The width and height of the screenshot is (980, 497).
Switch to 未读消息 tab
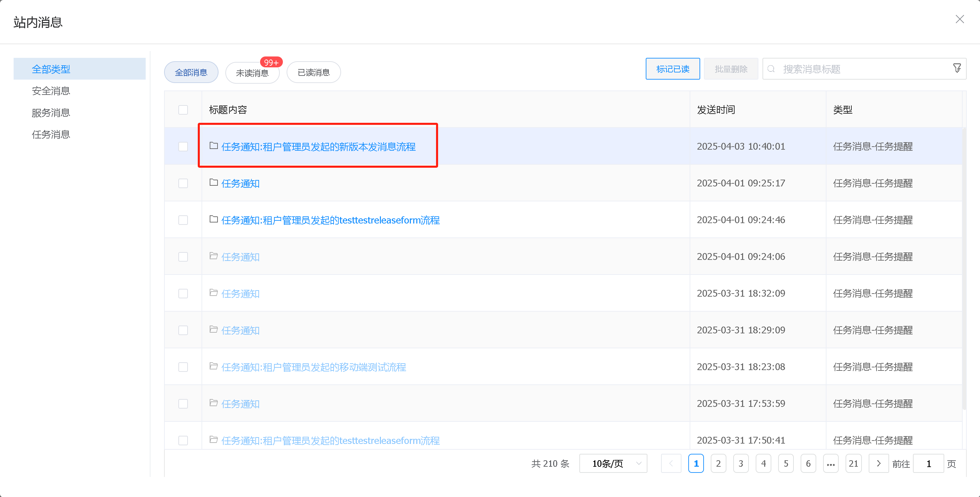pos(252,73)
